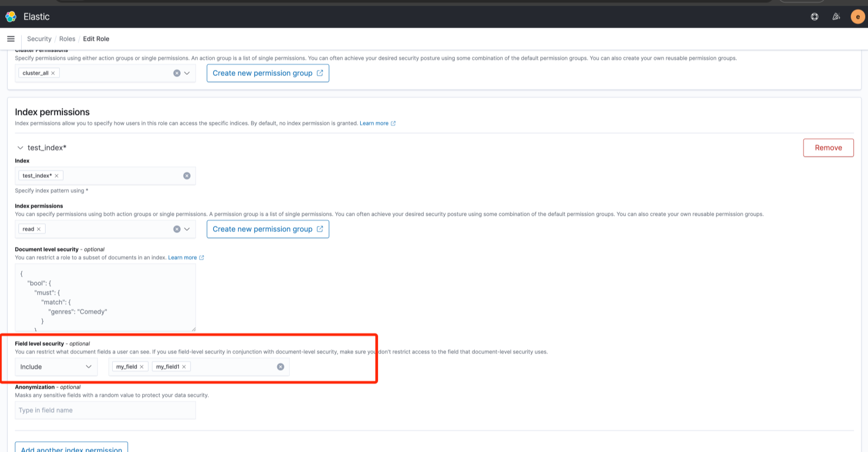Go to Roles breadcrumb

(67, 39)
